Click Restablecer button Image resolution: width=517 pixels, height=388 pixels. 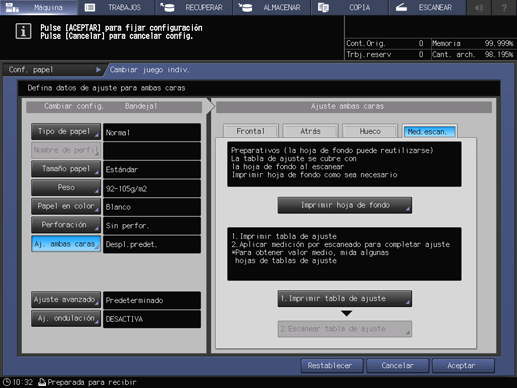coord(332,366)
